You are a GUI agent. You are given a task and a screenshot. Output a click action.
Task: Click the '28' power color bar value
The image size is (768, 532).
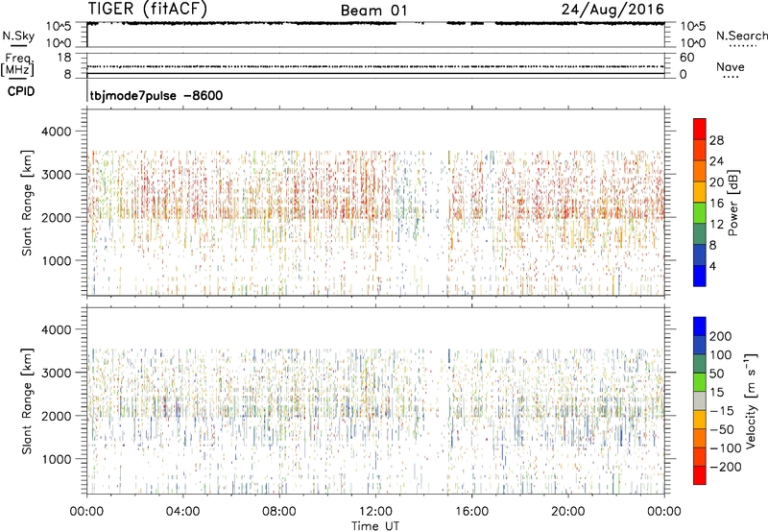coord(716,140)
